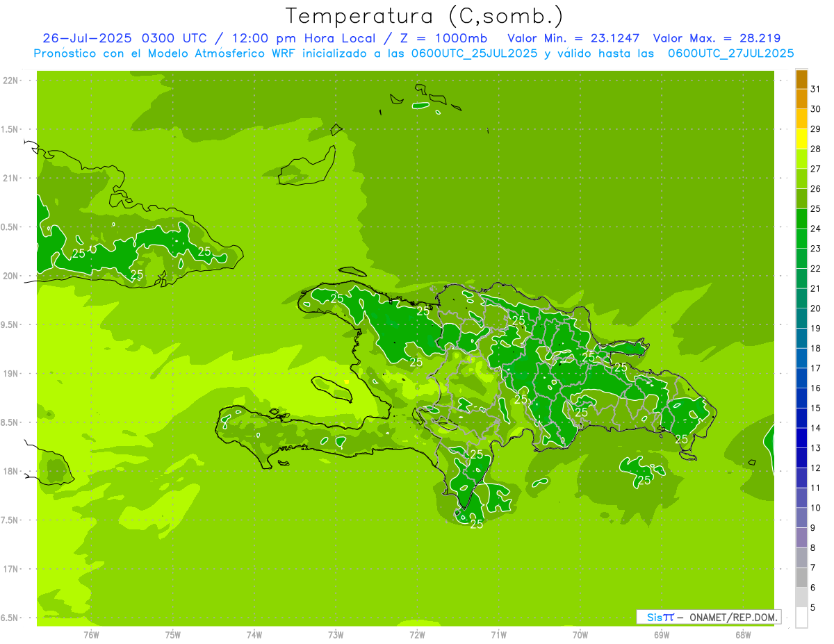
Task: Click the '72W' longitude axis label
Action: click(x=417, y=634)
